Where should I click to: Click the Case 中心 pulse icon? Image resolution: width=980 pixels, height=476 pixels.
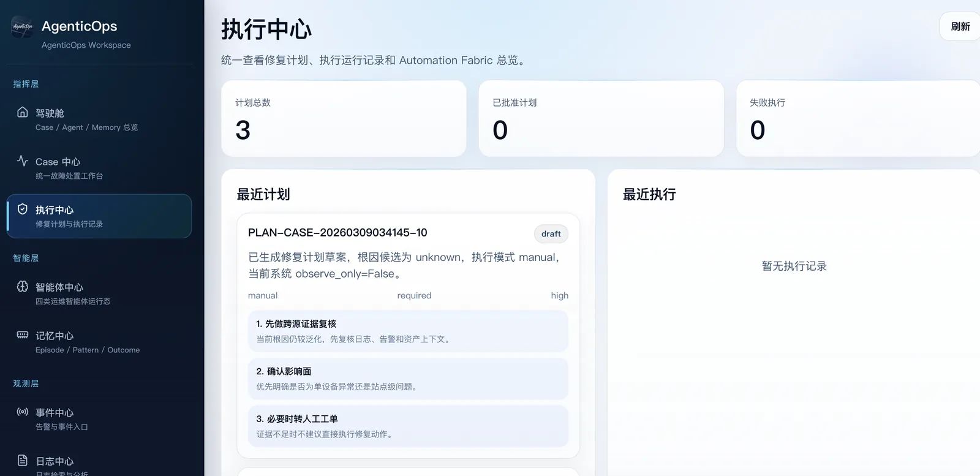[x=23, y=161]
